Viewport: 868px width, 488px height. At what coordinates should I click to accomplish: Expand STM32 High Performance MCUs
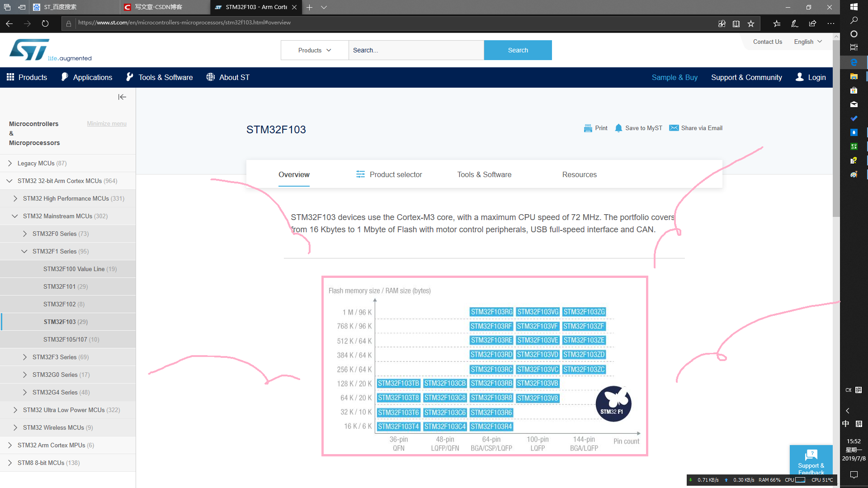point(15,198)
